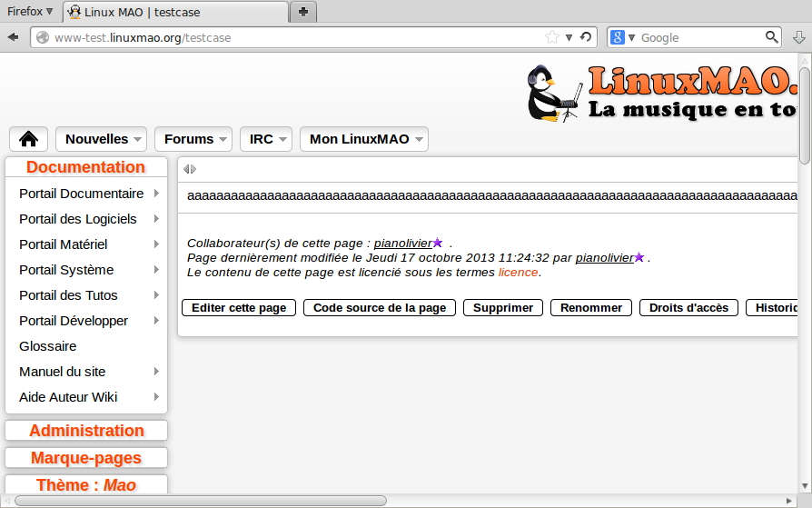Go to the home page icon button

28,139
